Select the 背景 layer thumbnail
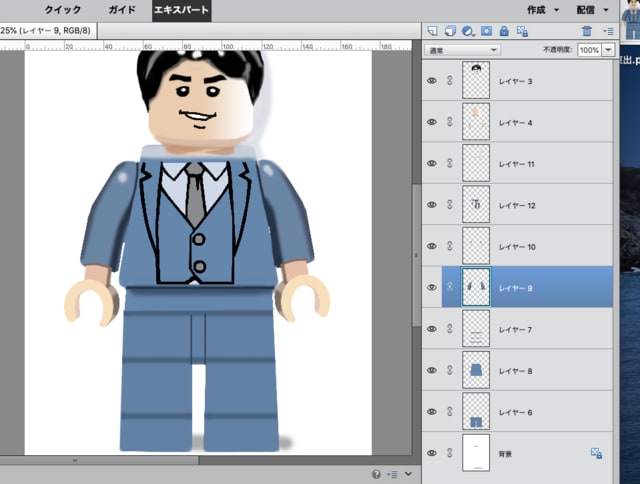Screen dimensions: 640x484 tap(476, 453)
